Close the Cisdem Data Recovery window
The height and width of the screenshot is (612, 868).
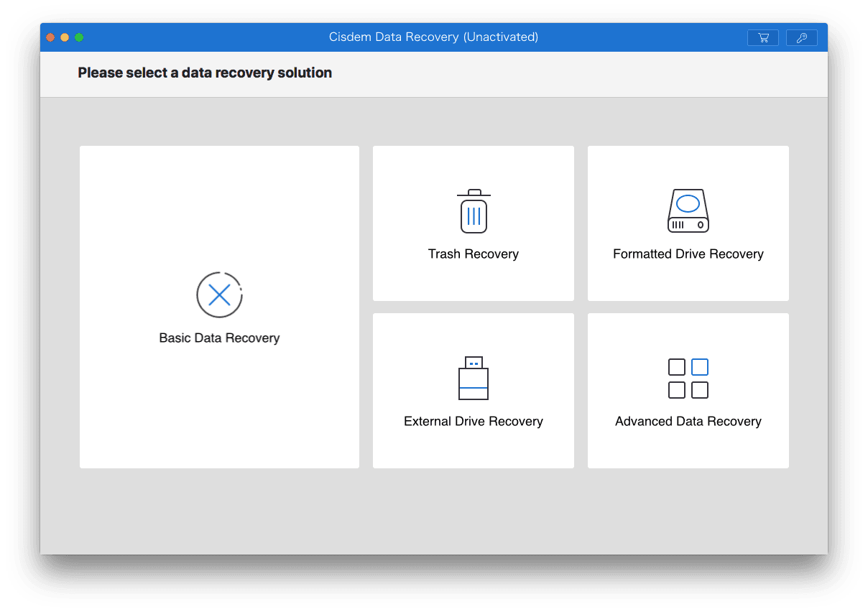[50, 37]
